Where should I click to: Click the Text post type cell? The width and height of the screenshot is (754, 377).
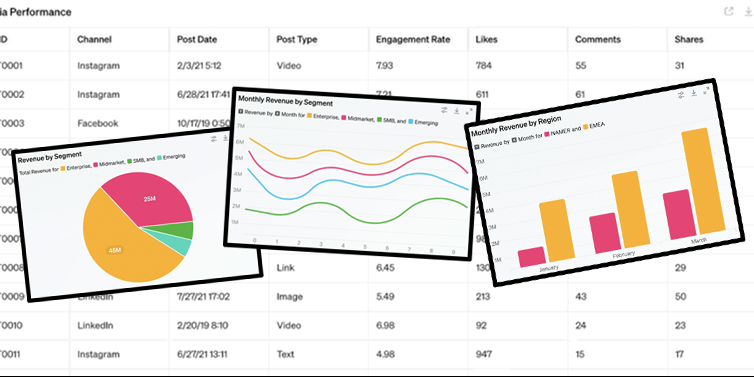click(x=285, y=354)
